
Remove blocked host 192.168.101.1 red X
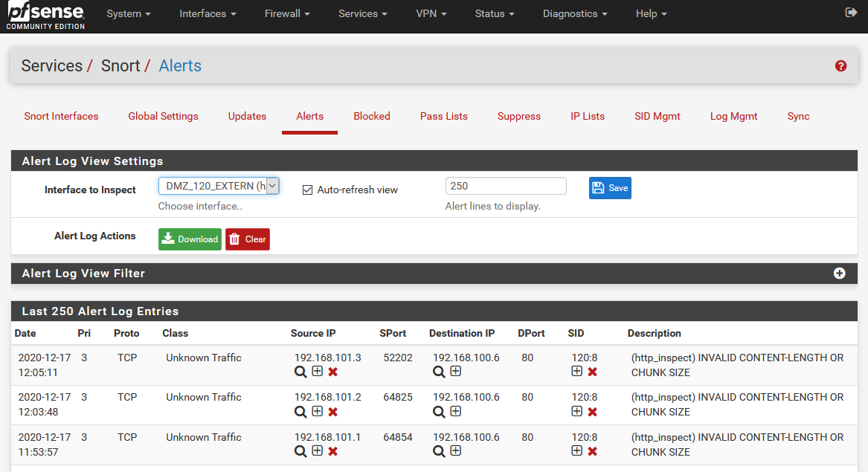[x=332, y=451]
